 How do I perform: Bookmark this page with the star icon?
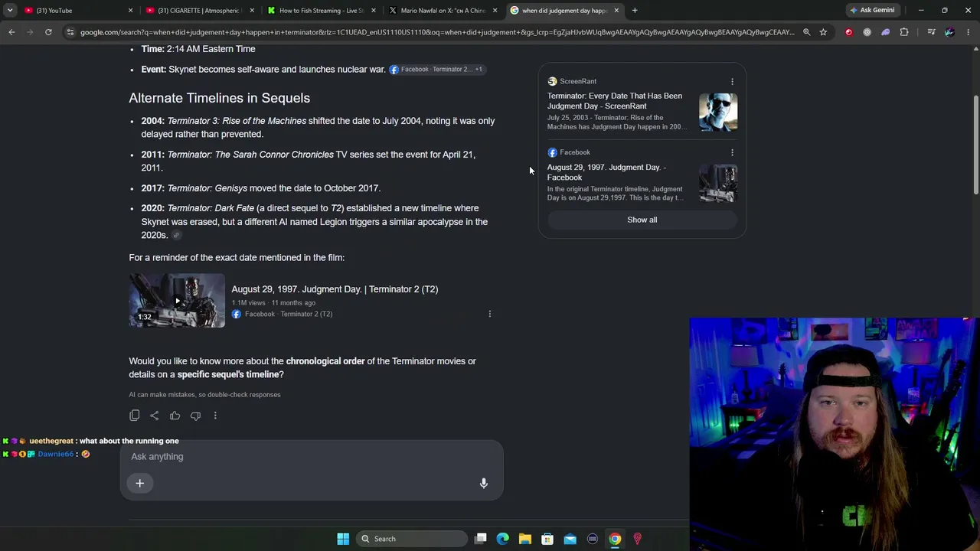point(823,32)
